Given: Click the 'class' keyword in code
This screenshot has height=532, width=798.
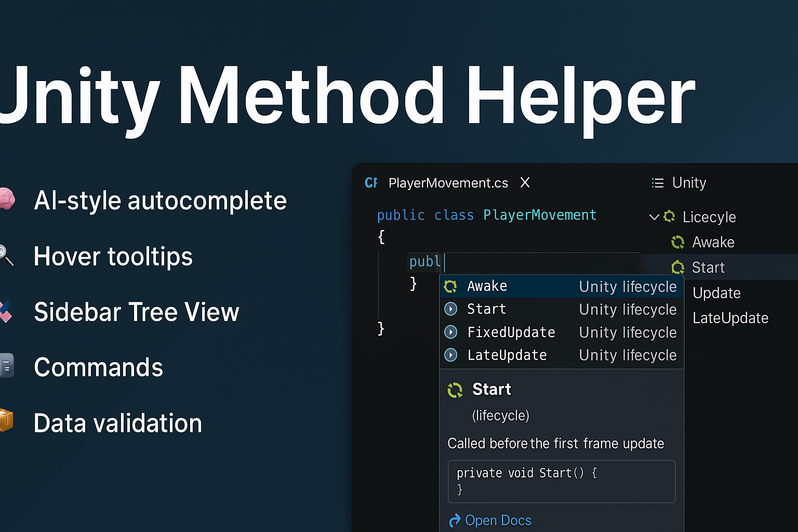Looking at the screenshot, I should tap(454, 215).
